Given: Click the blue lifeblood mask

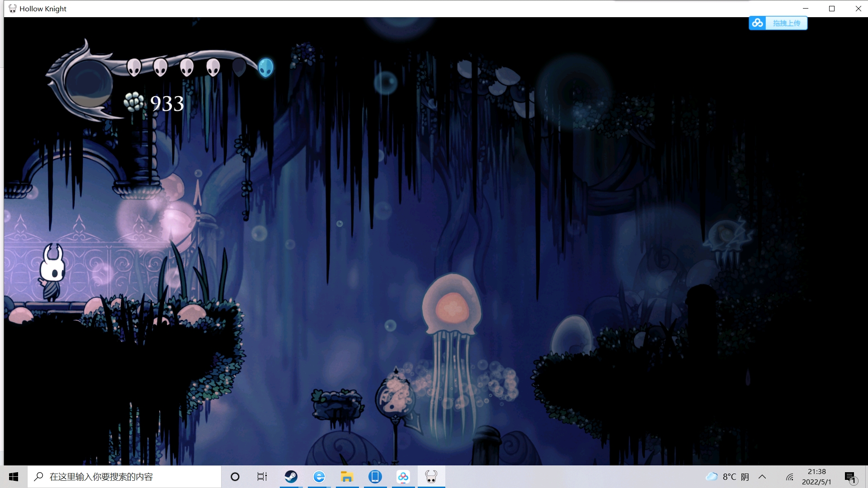Looking at the screenshot, I should (x=266, y=67).
